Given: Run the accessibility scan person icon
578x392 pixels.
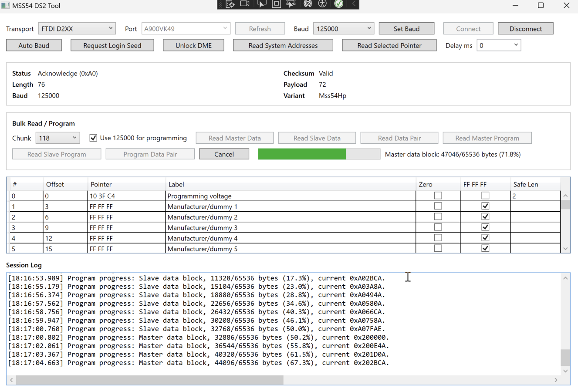Looking at the screenshot, I should point(322,4).
